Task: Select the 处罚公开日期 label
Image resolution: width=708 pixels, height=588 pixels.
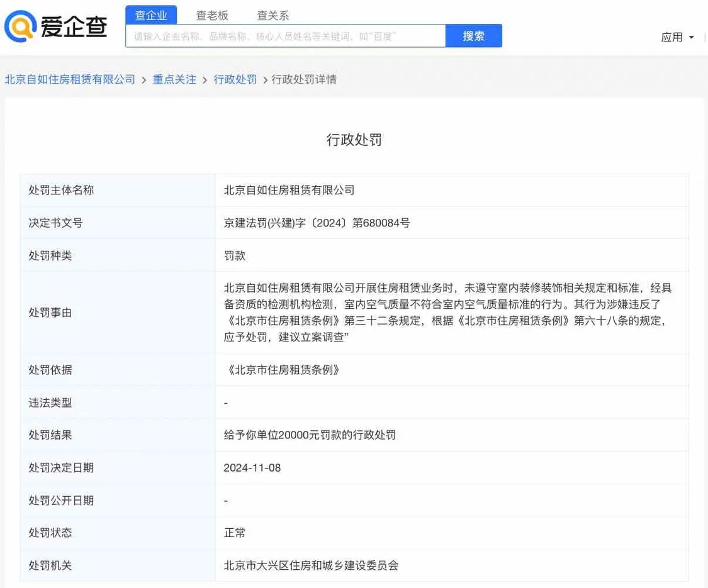Action: point(61,501)
